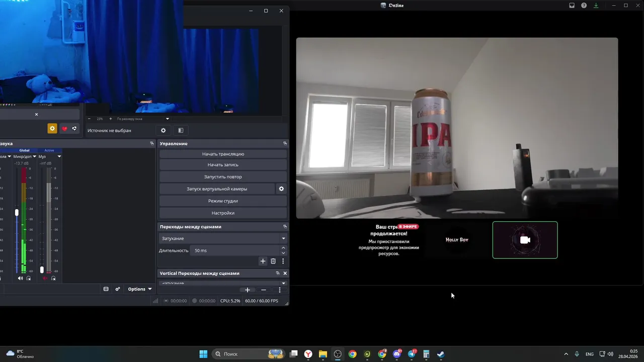Screen dimensions: 644x362
Task: Open help icon in Online title bar
Action: click(x=584, y=6)
